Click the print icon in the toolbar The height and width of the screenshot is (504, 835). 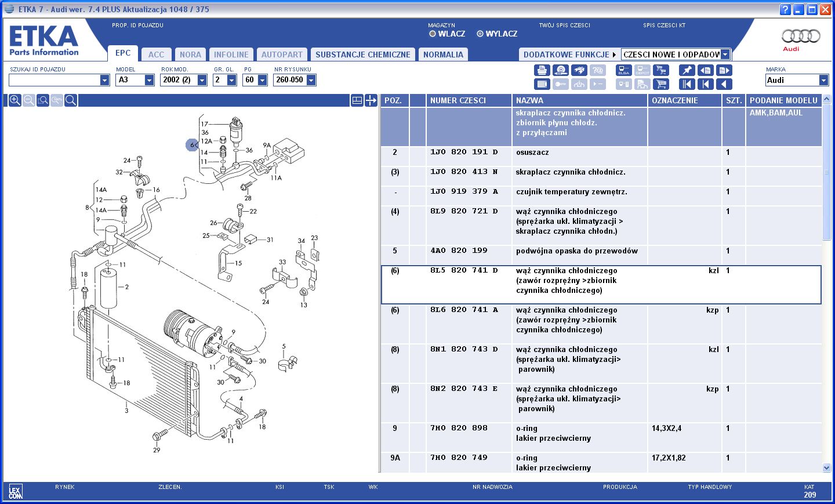coord(542,70)
